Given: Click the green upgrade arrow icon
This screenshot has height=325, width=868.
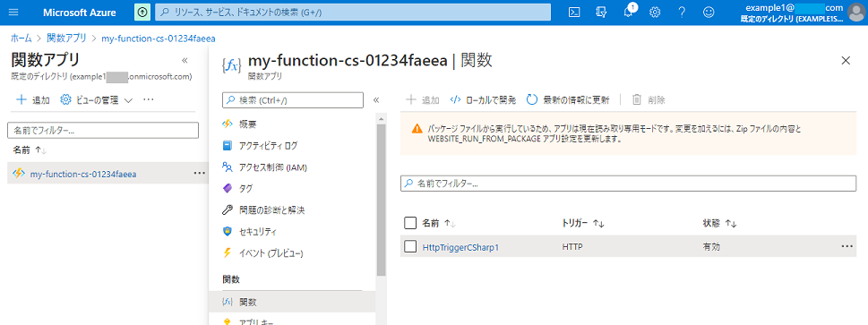Looking at the screenshot, I should [142, 13].
